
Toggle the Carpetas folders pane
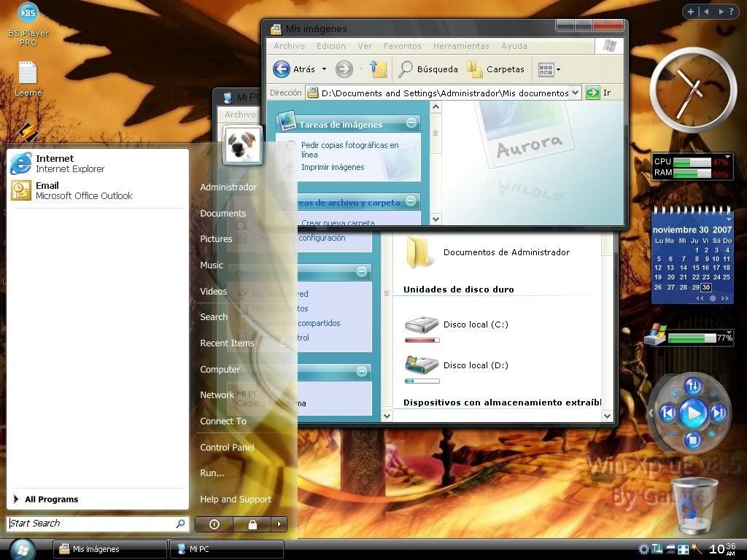pyautogui.click(x=495, y=69)
